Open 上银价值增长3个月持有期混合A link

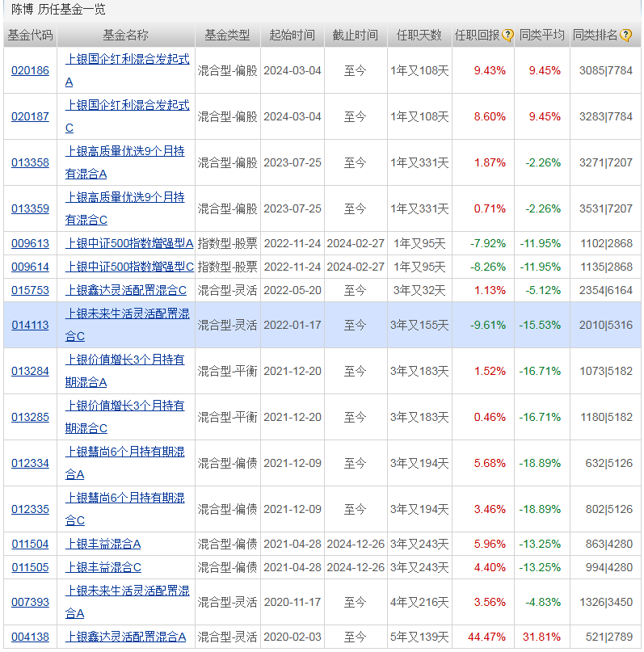click(124, 372)
